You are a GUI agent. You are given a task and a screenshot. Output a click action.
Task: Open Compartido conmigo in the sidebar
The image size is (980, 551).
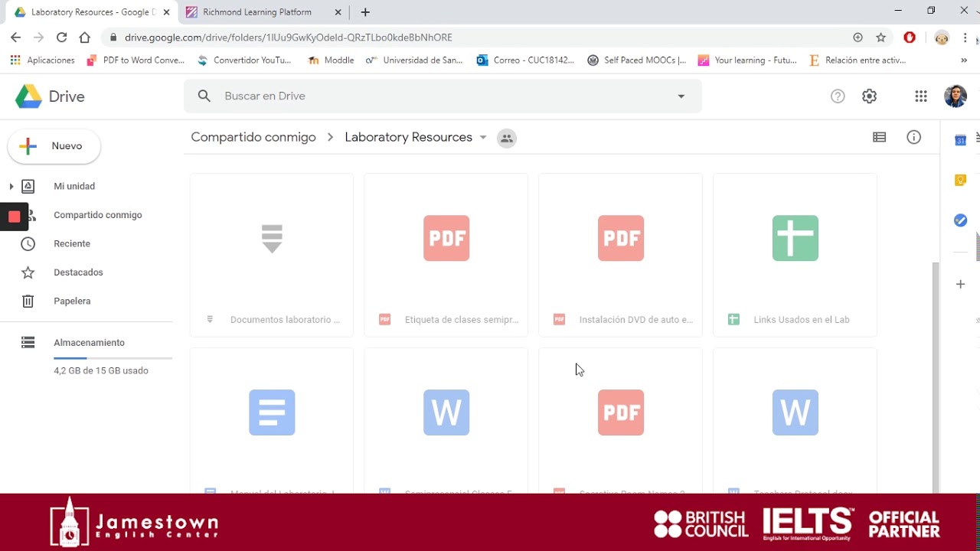tap(98, 215)
